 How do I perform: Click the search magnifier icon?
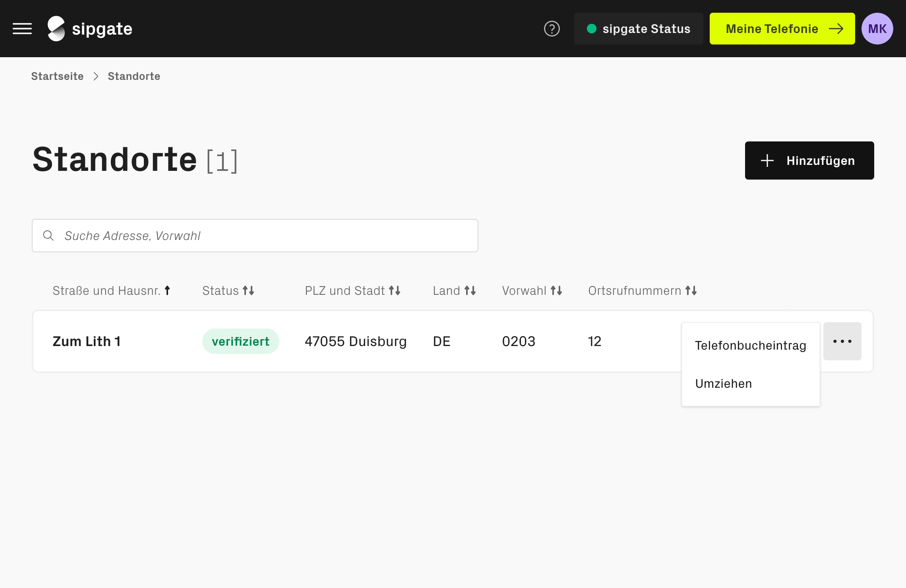point(48,236)
